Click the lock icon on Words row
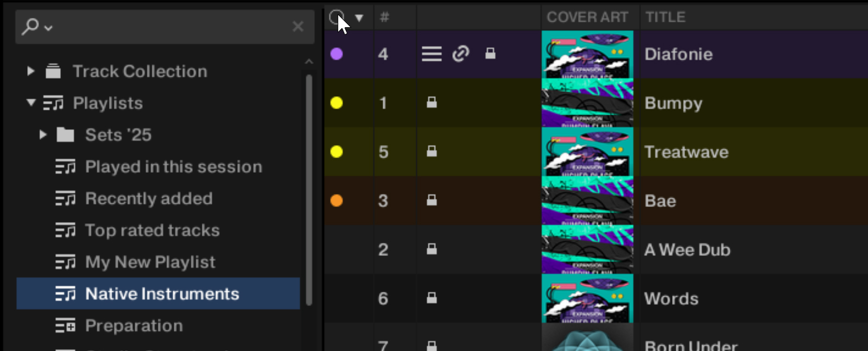868x351 pixels. coord(432,298)
